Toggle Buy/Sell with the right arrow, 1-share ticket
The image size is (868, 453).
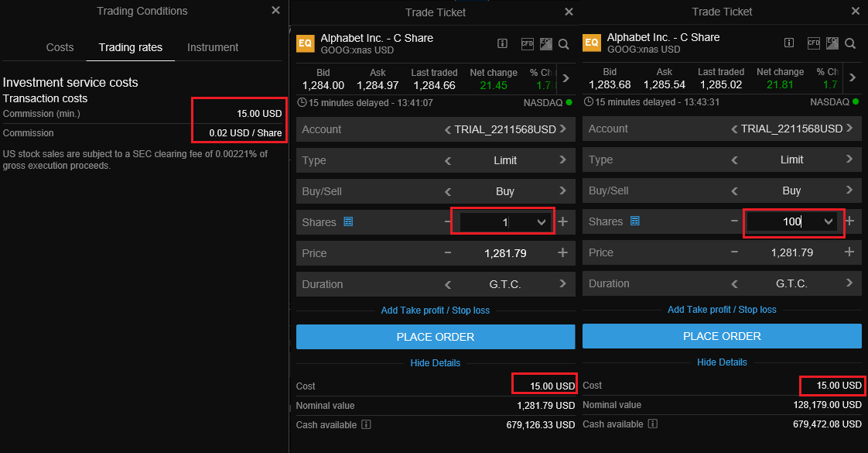563,191
